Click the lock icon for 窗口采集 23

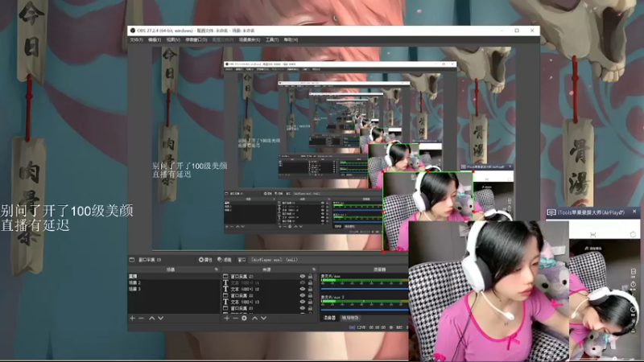[310, 276]
